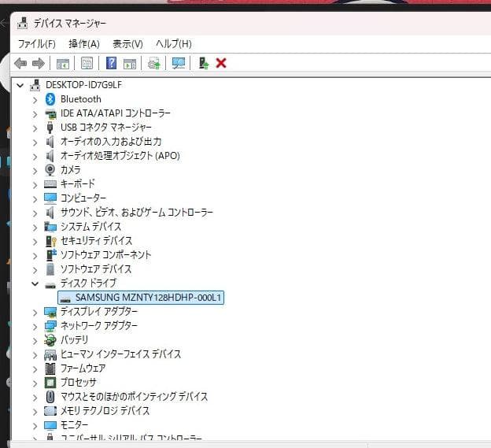Viewport: 491px width, 448px height.
Task: Expand IDE ATA/ATAPI コントローラー
Action: [x=35, y=114]
